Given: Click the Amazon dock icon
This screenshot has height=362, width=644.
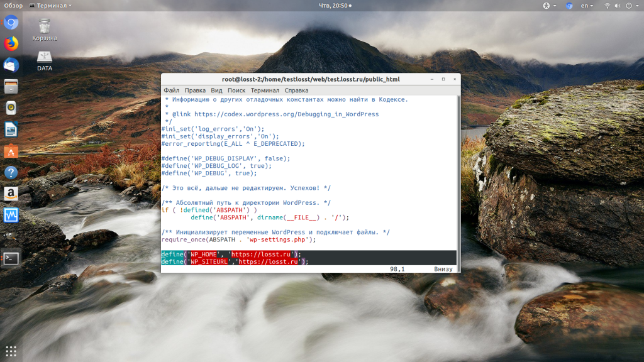Looking at the screenshot, I should click(11, 194).
